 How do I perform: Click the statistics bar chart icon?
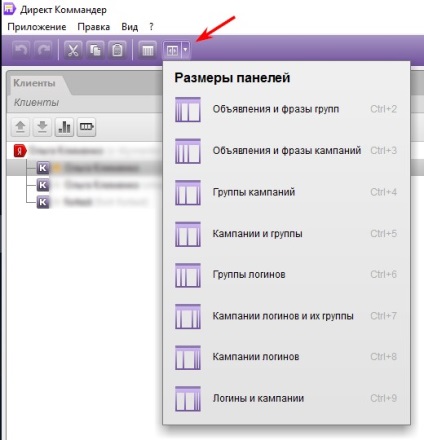click(x=64, y=127)
